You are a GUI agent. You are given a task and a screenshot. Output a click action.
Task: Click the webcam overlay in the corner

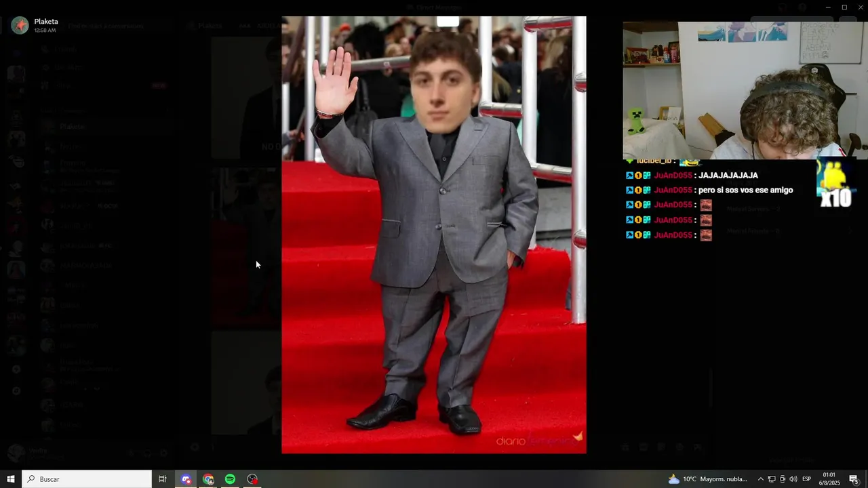click(x=745, y=91)
